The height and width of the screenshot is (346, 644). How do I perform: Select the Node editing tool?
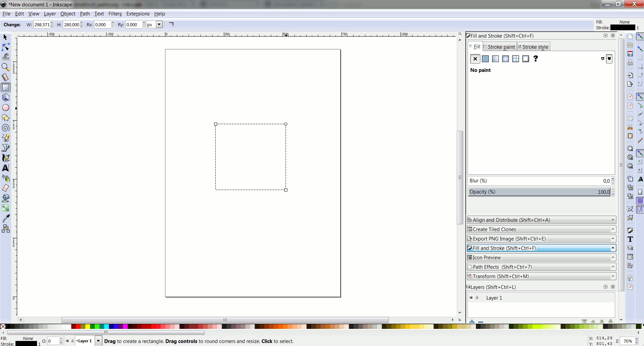pyautogui.click(x=5, y=47)
